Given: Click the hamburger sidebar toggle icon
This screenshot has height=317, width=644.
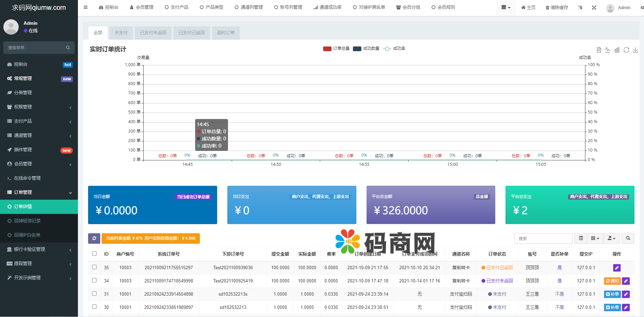Looking at the screenshot, I should [85, 7].
